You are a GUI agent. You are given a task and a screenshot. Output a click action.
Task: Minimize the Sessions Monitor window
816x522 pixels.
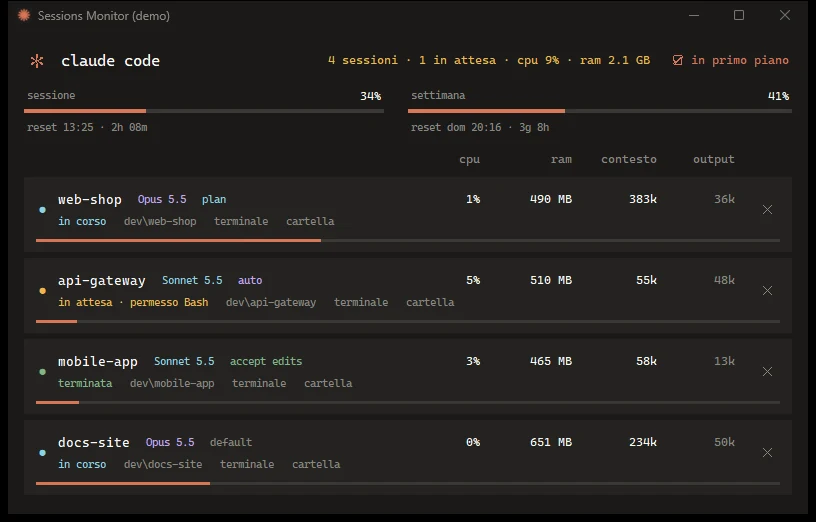pyautogui.click(x=694, y=16)
